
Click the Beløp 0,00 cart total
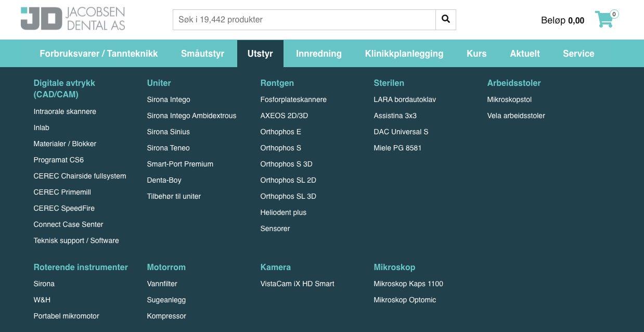[563, 20]
